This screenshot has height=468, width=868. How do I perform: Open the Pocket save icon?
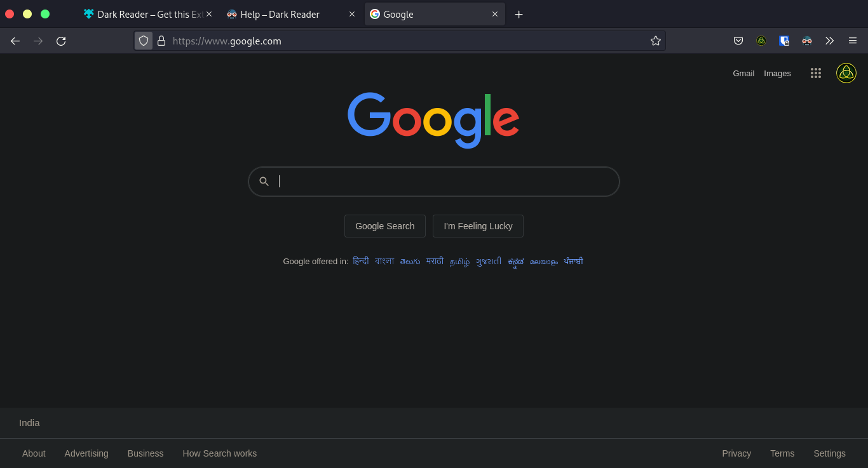[x=738, y=41]
